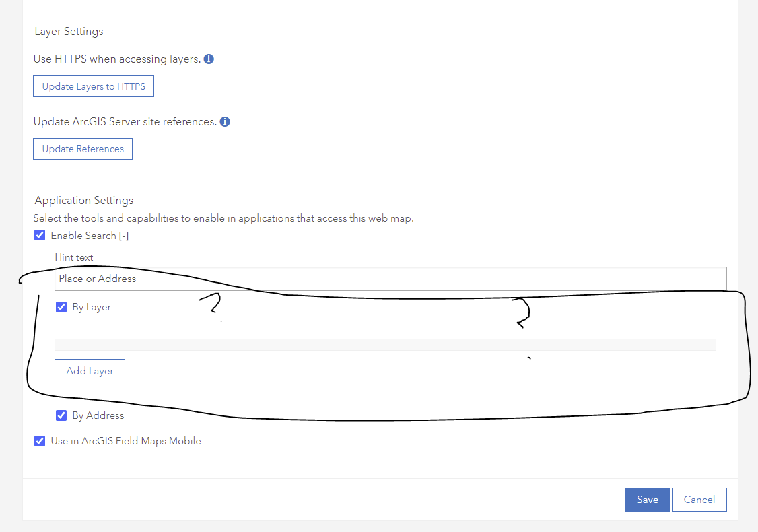Click the info icon beside HTTPS layers text
The width and height of the screenshot is (758, 532).
pyautogui.click(x=209, y=59)
